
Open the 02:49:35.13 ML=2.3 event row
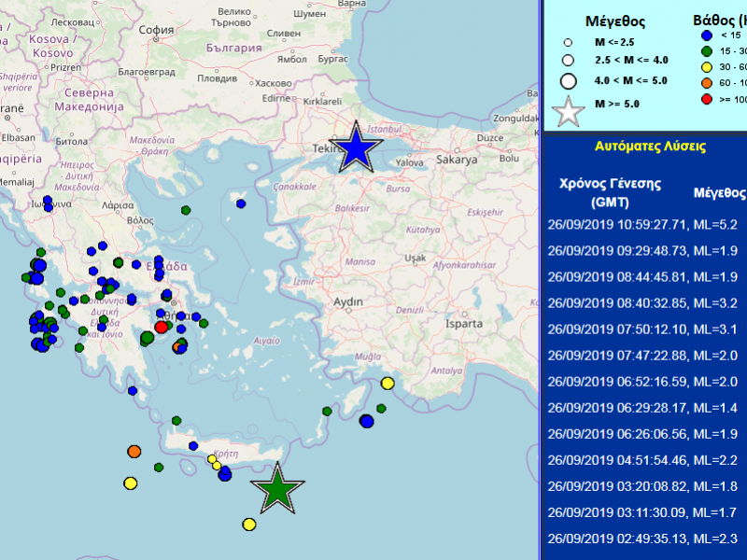pos(642,538)
